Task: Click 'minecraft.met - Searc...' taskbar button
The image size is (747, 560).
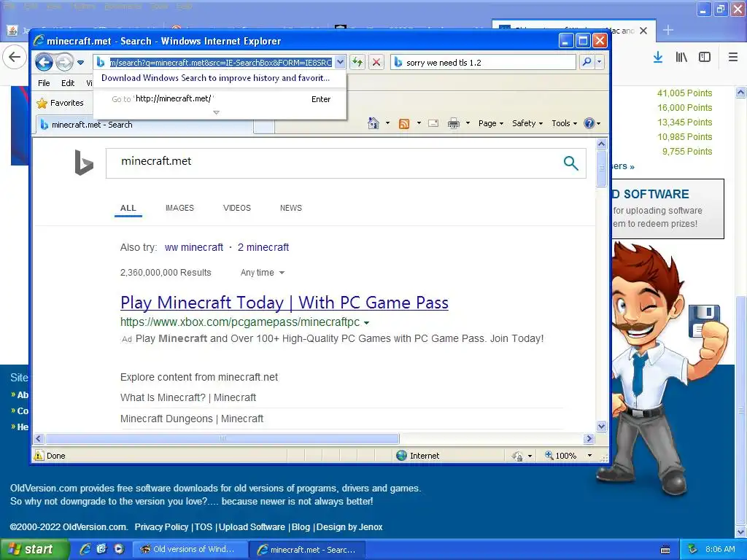Action: tap(308, 550)
